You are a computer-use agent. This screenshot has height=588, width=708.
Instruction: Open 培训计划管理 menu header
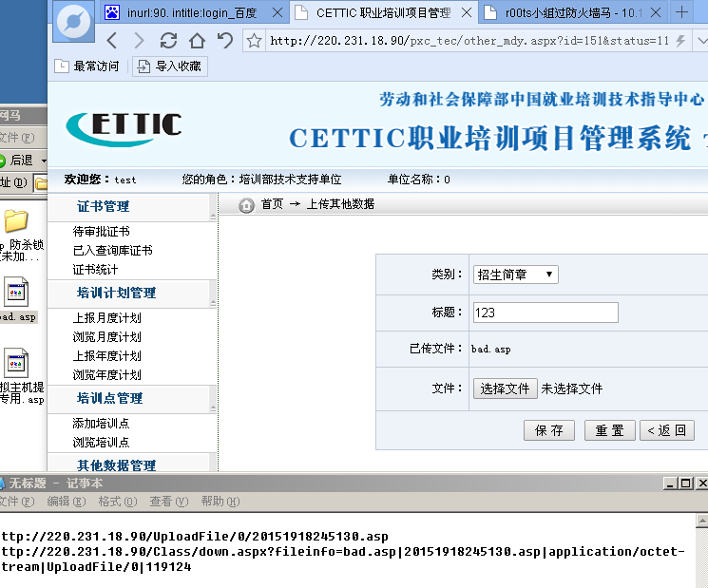pyautogui.click(x=116, y=293)
